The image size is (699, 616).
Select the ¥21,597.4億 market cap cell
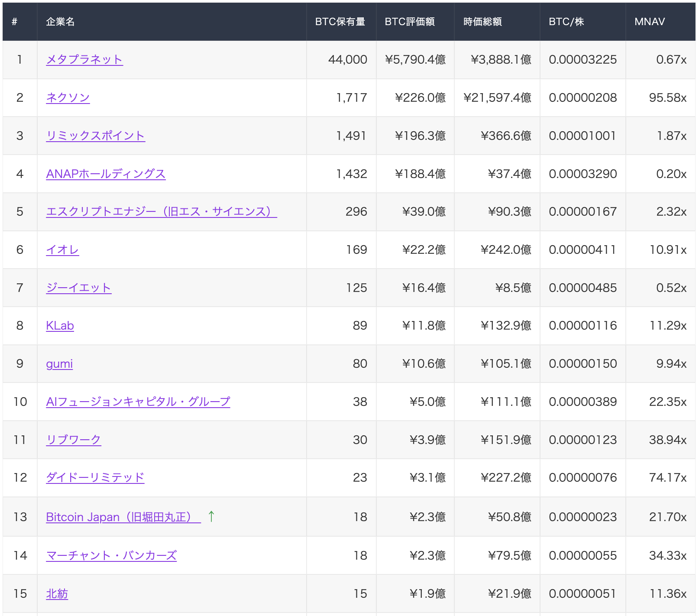coord(497,97)
